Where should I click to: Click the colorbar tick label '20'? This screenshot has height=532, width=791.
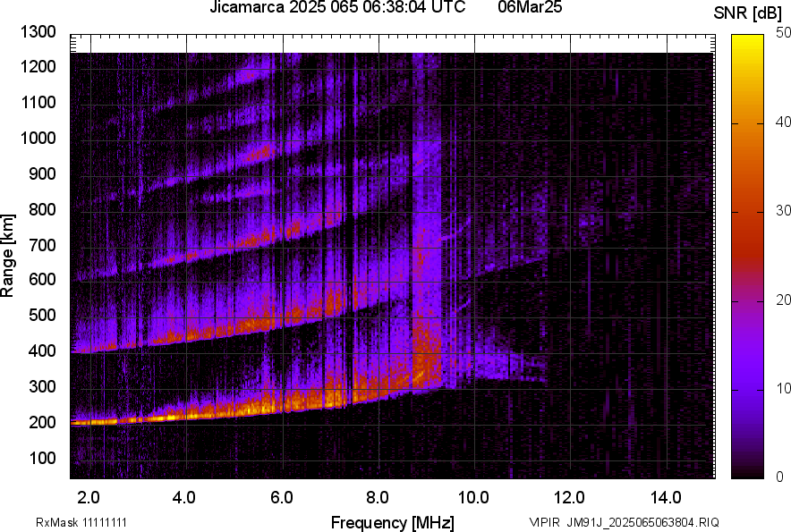click(784, 300)
